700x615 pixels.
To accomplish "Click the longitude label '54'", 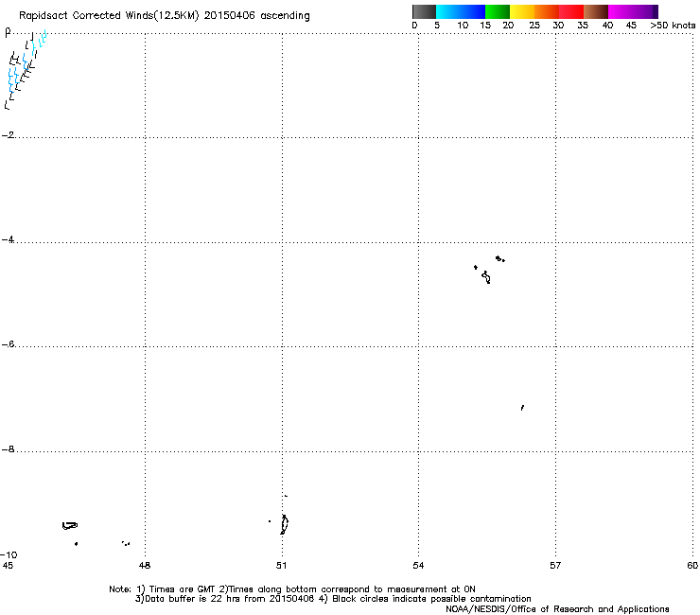I will pyautogui.click(x=418, y=566).
